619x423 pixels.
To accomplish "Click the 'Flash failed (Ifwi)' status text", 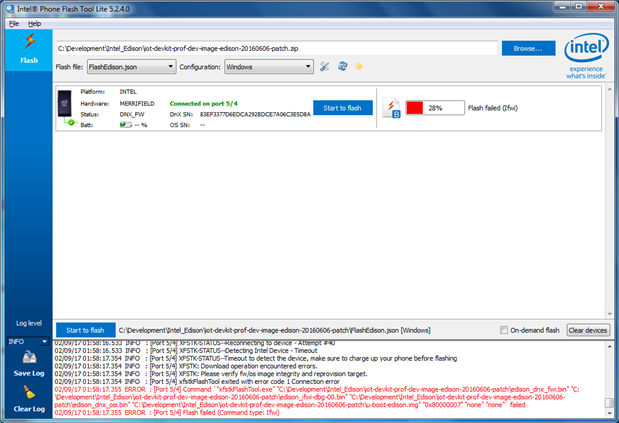I will 493,108.
